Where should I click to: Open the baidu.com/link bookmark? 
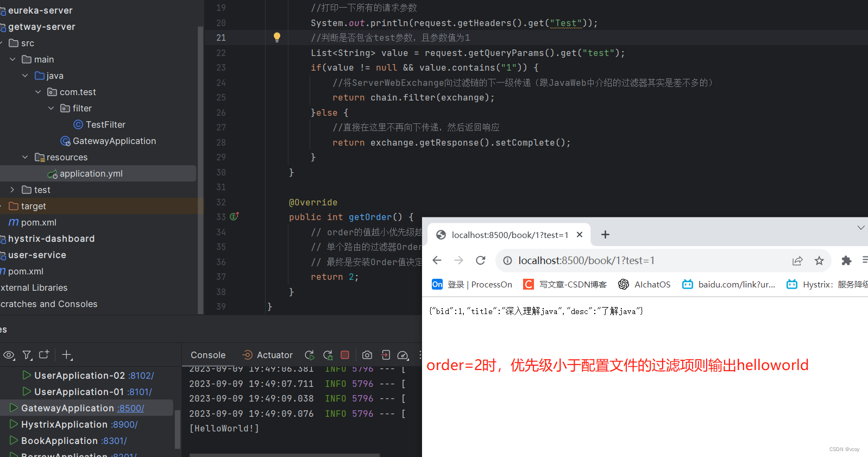tap(729, 284)
